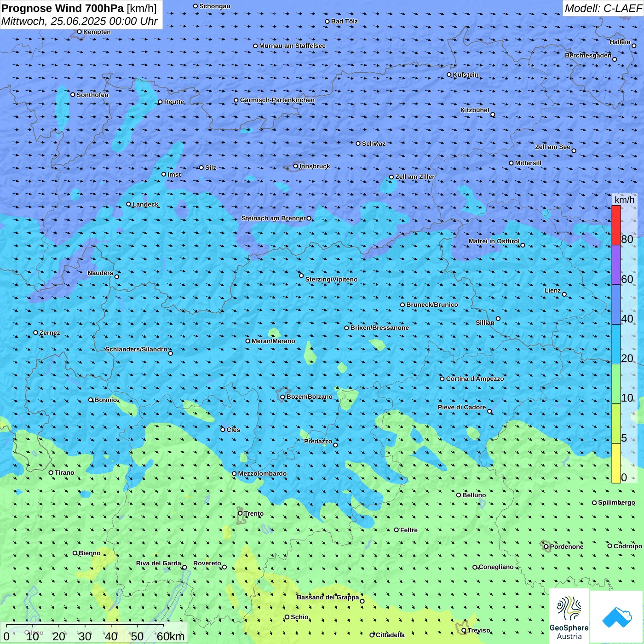The image size is (644, 644).
Task: Click the Lienz city label
Action: tap(552, 290)
